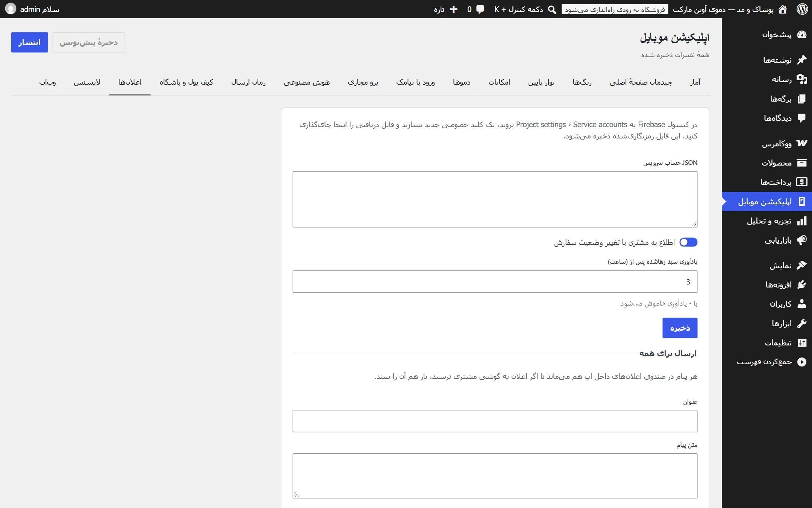Open the پرو مجازی tab
The image size is (812, 508).
click(363, 82)
